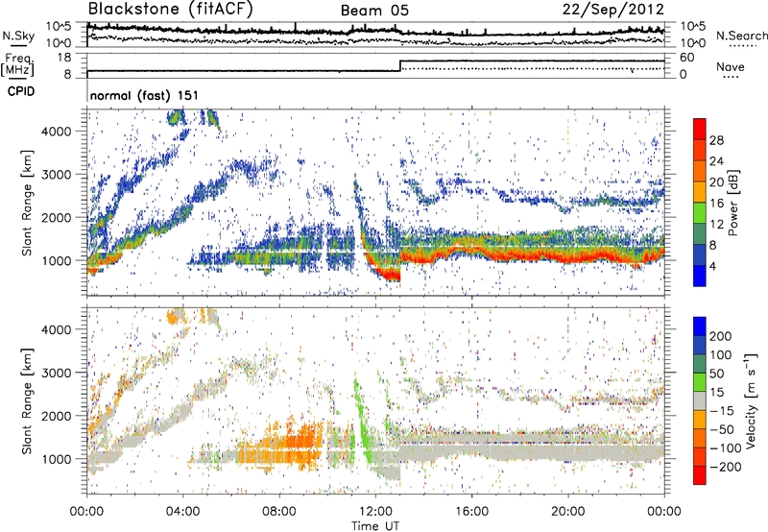Click the '12' power colorbar tick
768x532 pixels.
716,225
